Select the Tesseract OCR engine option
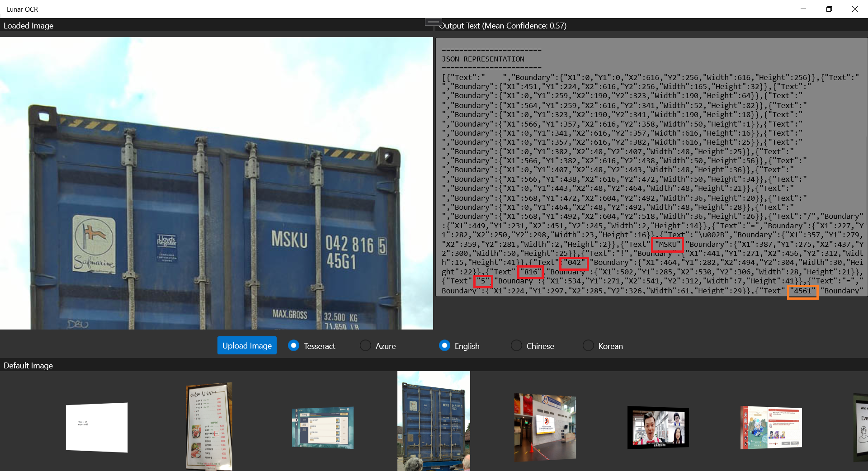Screen dimensions: 868x471 (294, 346)
